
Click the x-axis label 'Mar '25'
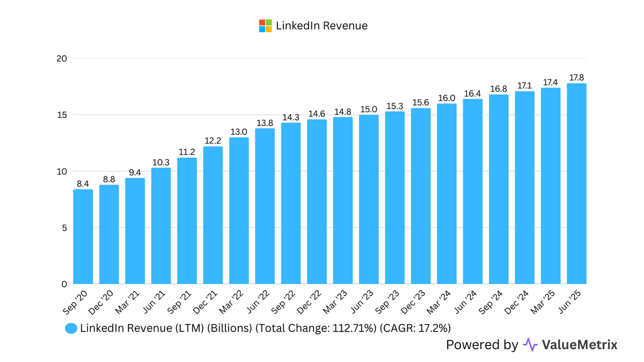click(x=544, y=302)
